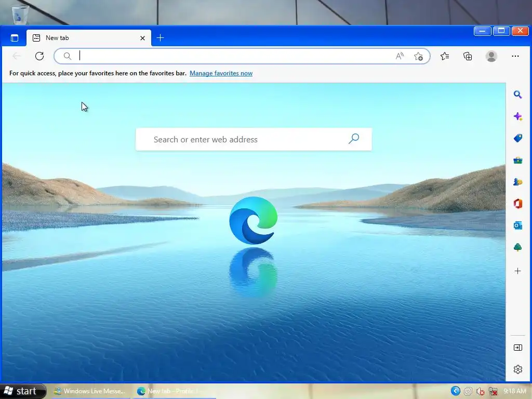Open the sidebar Tools briefcase icon
Image resolution: width=532 pixels, height=399 pixels.
coord(517,160)
